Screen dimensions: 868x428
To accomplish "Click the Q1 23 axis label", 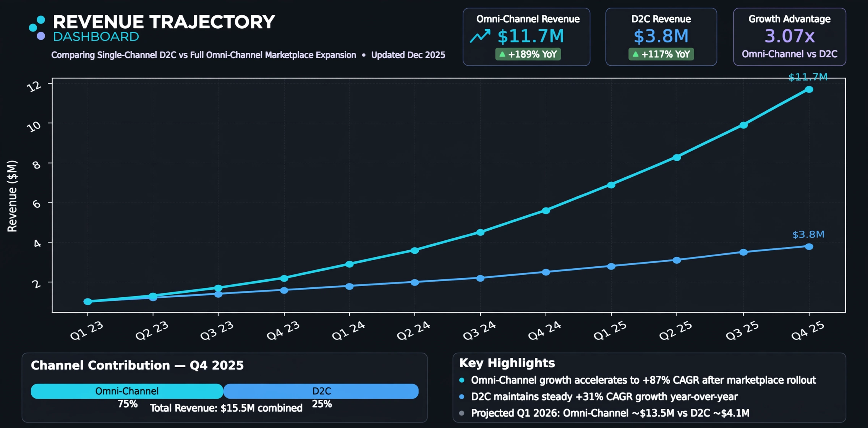I will (x=87, y=330).
